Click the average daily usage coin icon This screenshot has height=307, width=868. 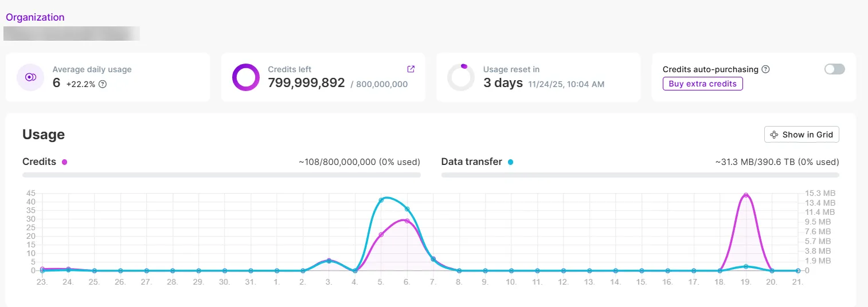[31, 77]
